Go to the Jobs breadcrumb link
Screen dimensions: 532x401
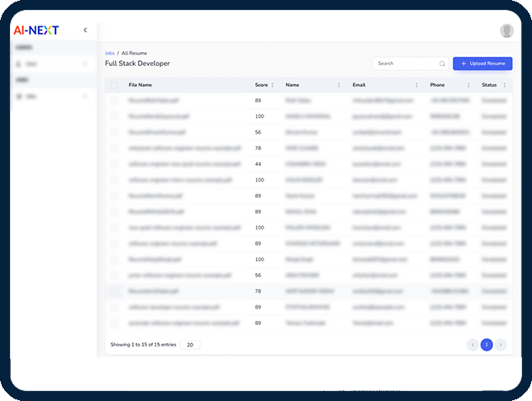click(x=110, y=53)
